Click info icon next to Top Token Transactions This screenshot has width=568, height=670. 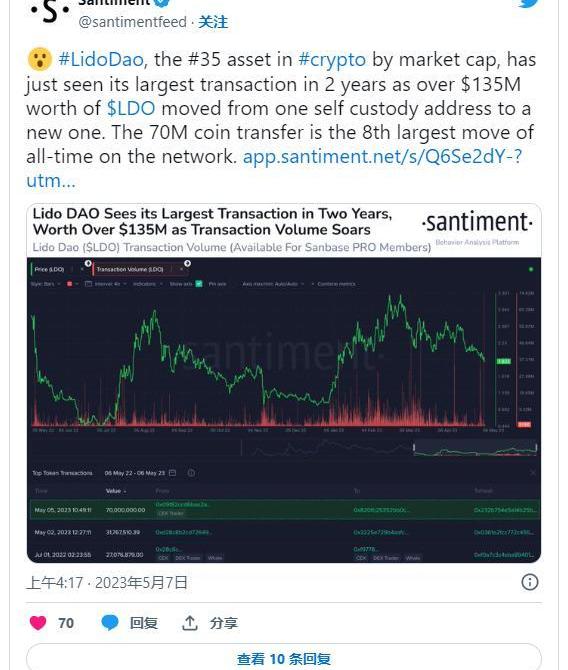click(191, 473)
